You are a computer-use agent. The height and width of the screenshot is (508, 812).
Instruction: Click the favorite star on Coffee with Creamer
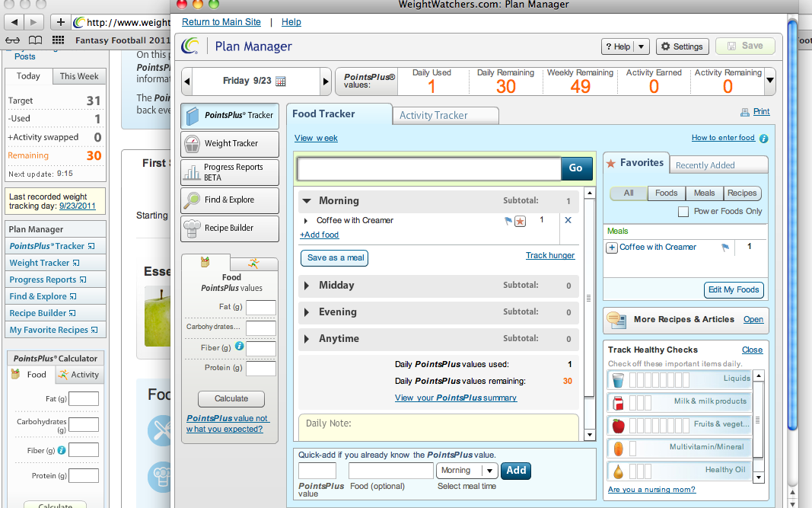(x=520, y=221)
